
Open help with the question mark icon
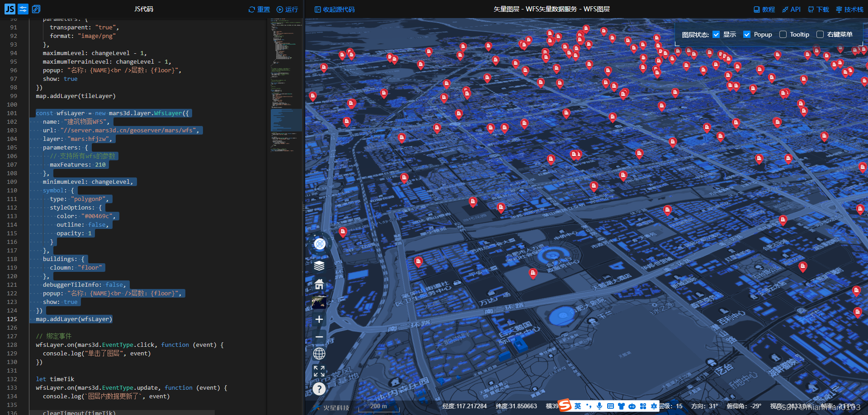[x=319, y=389]
